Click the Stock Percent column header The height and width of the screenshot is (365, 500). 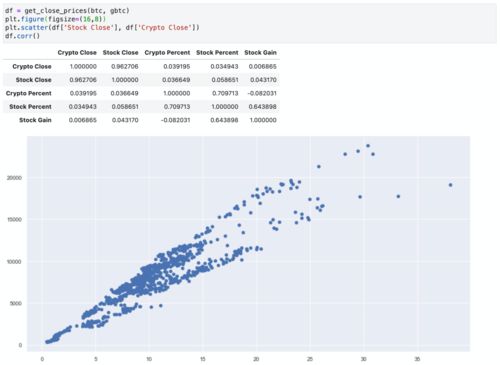[217, 53]
